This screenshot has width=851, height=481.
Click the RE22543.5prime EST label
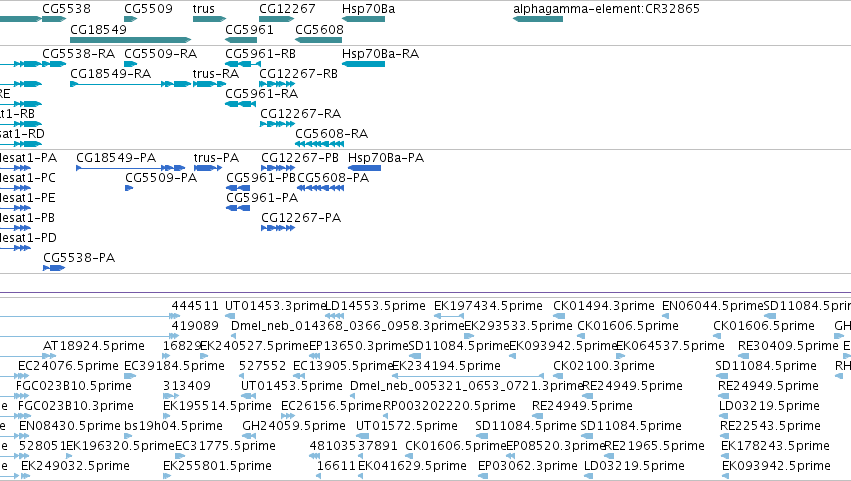pyautogui.click(x=771, y=426)
